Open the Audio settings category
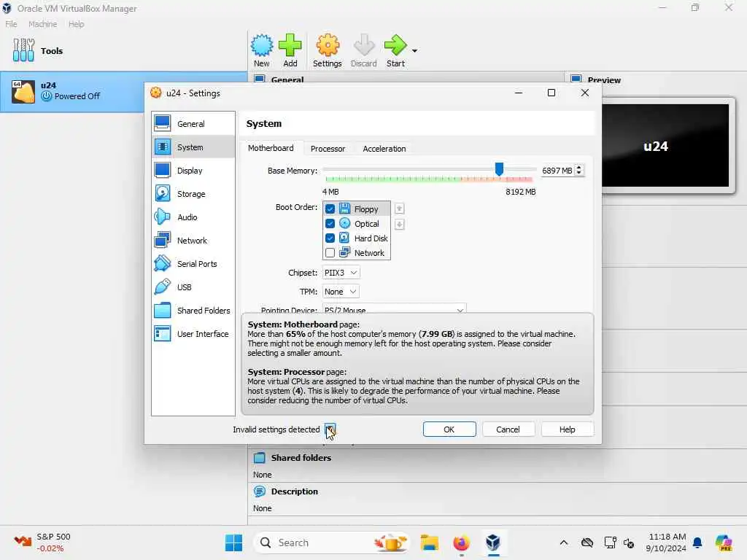The height and width of the screenshot is (560, 747). 193,217
